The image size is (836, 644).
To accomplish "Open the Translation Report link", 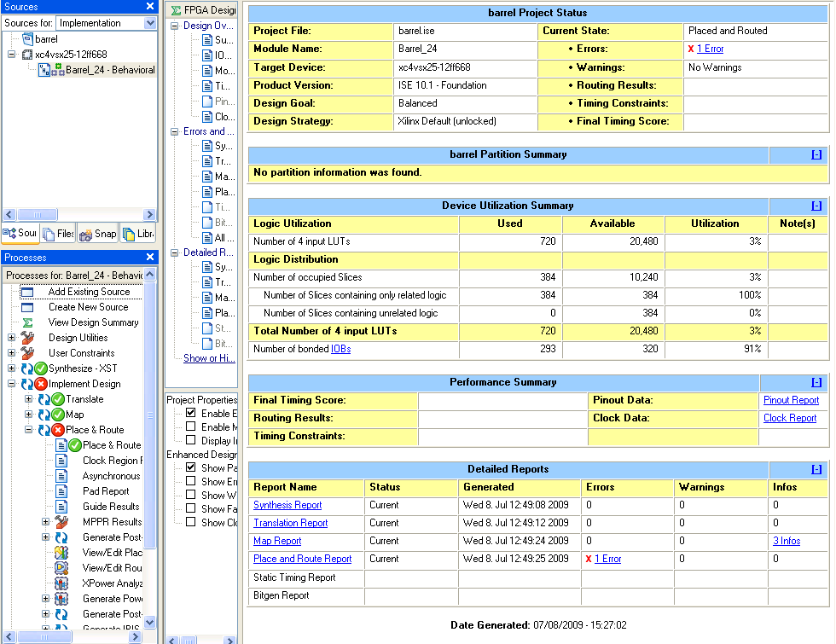I will click(x=291, y=523).
